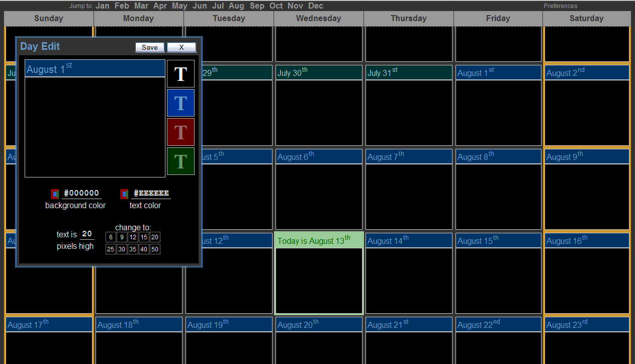Image resolution: width=635 pixels, height=364 pixels.
Task: Open the background color picker icon
Action: click(x=55, y=194)
